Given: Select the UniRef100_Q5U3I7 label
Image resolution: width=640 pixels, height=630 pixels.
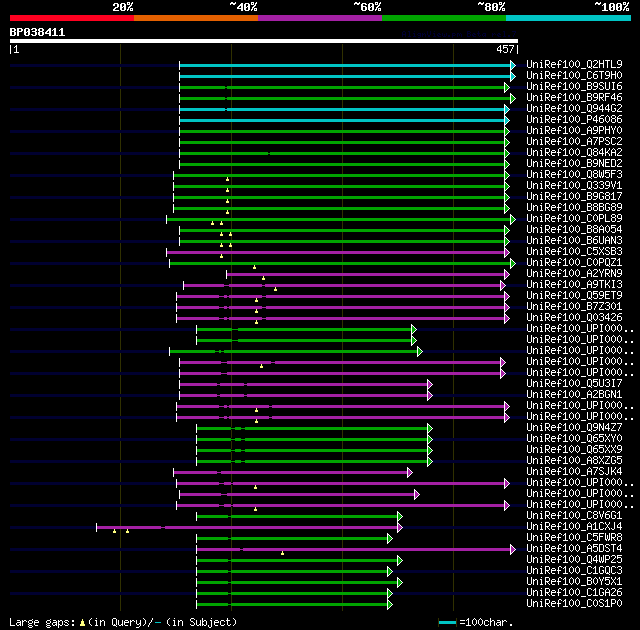Looking at the screenshot, I should (574, 384).
